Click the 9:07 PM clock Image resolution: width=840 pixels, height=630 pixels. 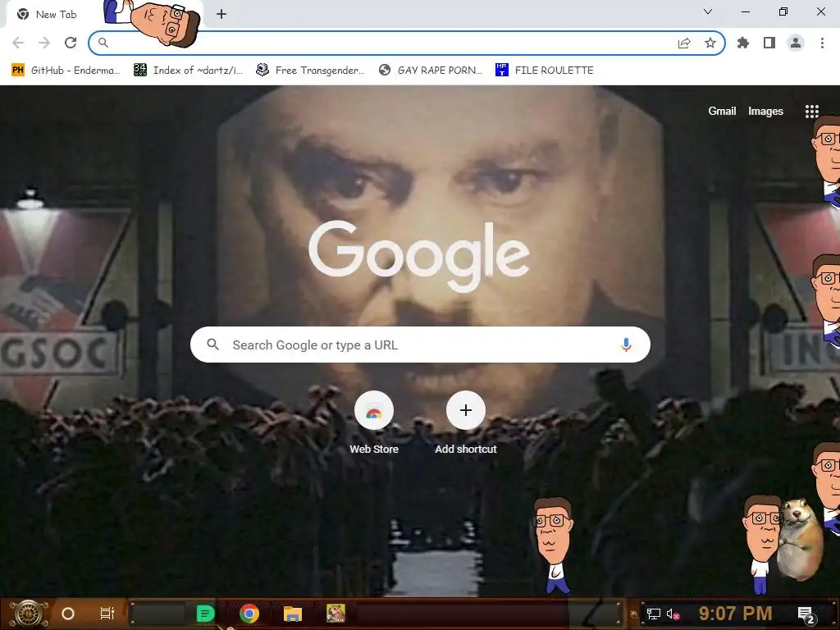tap(736, 614)
